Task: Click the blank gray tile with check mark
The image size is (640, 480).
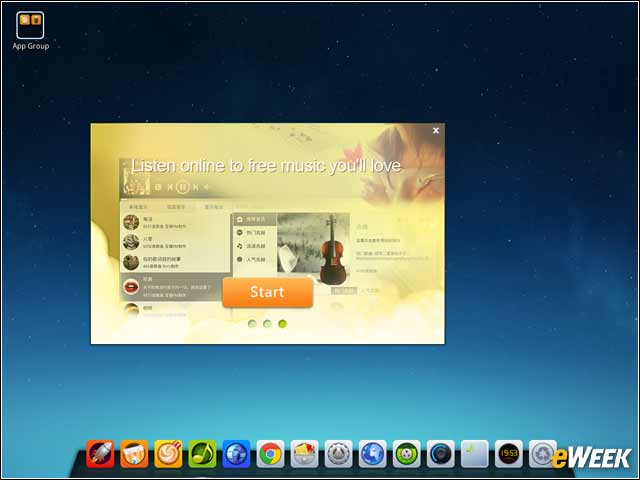Action: coord(475,454)
